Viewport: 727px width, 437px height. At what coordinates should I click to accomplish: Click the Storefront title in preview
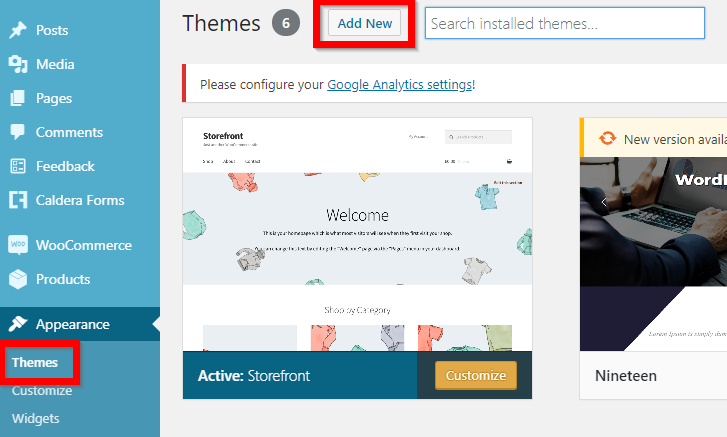[x=223, y=136]
